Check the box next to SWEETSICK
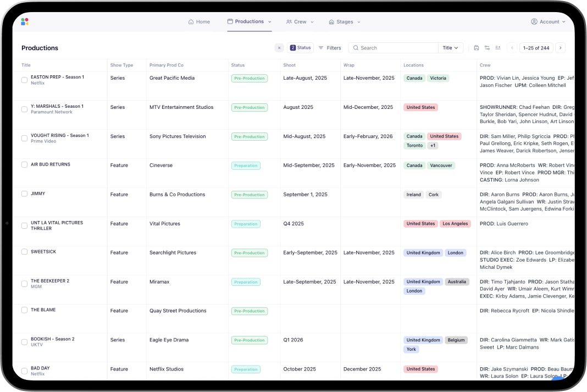This screenshot has width=587, height=392. pos(24,252)
